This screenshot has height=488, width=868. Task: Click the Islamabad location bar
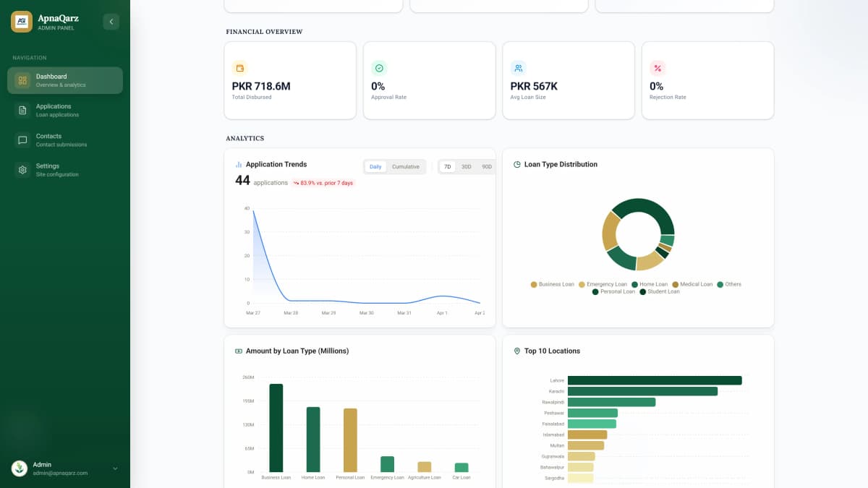point(587,435)
